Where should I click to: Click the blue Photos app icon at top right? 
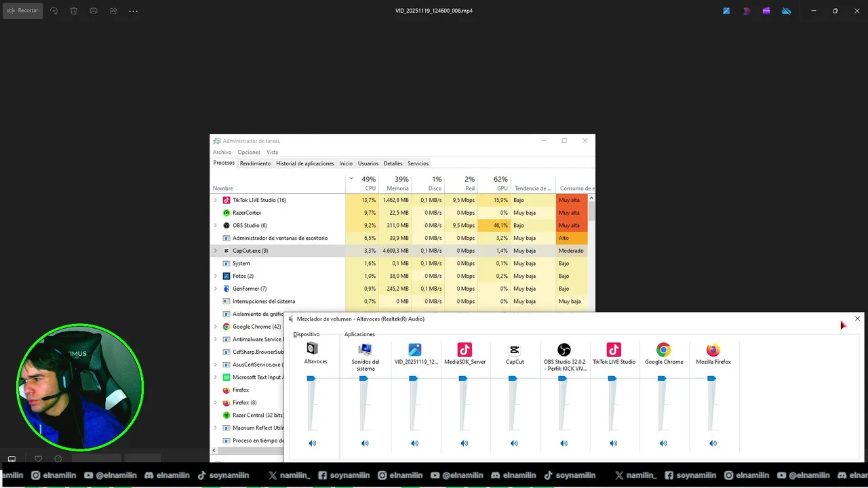coord(726,11)
